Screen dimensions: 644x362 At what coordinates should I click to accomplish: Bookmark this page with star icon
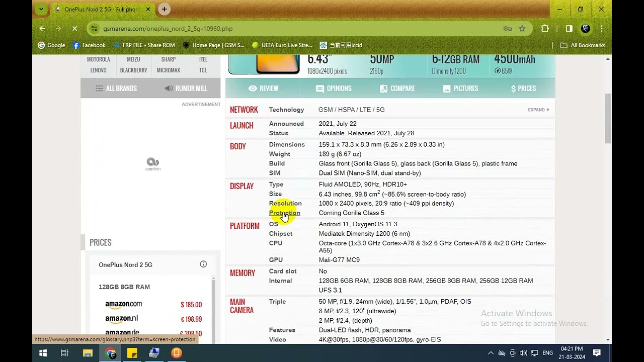pyautogui.click(x=522, y=29)
